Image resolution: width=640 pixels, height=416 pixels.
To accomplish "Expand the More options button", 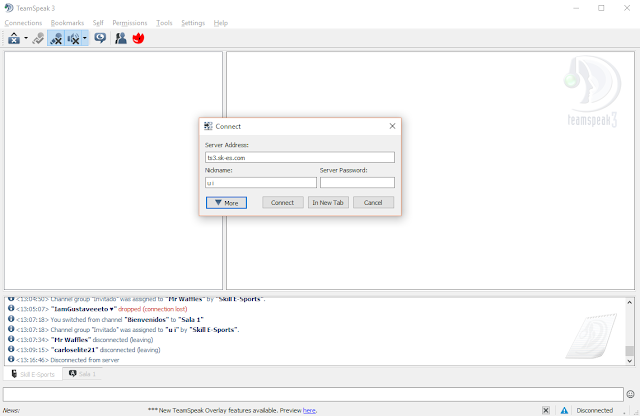I will [227, 202].
